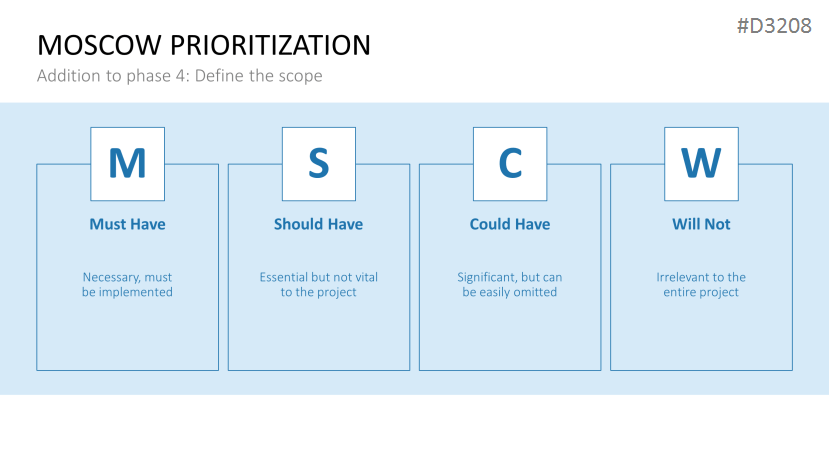Select the 'Must Have' heading

point(127,224)
